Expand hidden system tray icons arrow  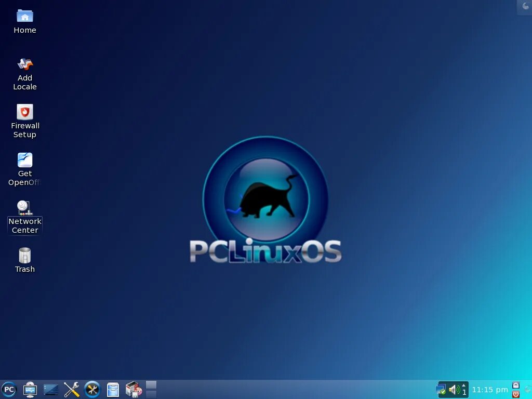point(464,385)
